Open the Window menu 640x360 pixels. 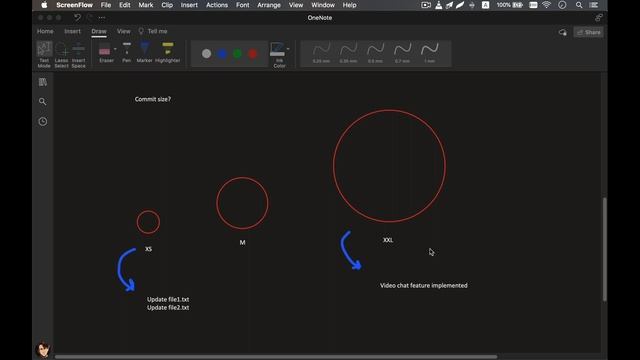[323, 5]
